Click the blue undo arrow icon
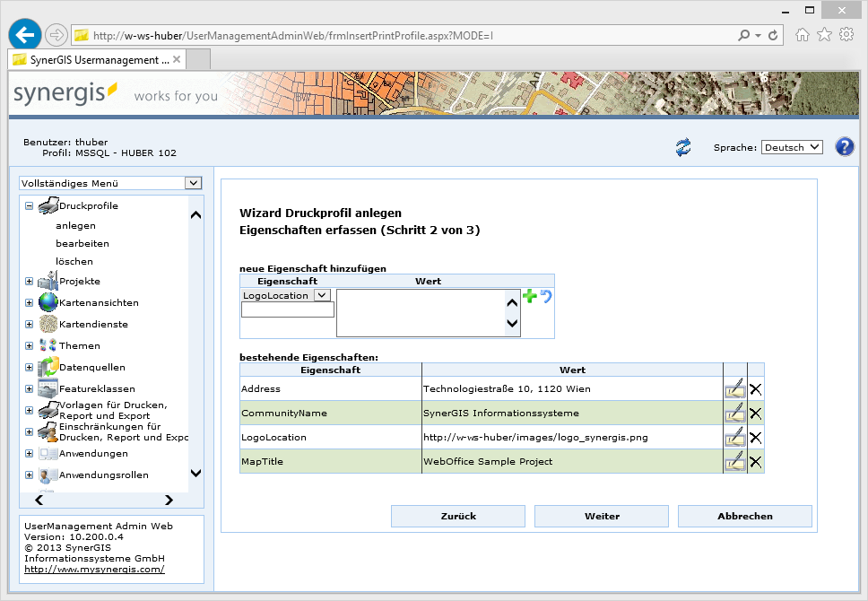The width and height of the screenshot is (868, 601). click(x=545, y=297)
